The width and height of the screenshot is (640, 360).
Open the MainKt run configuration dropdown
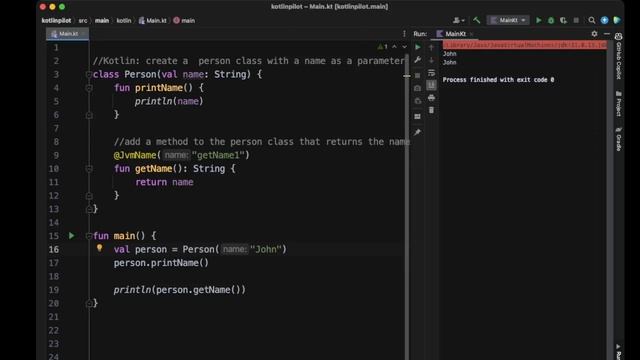tap(508, 20)
